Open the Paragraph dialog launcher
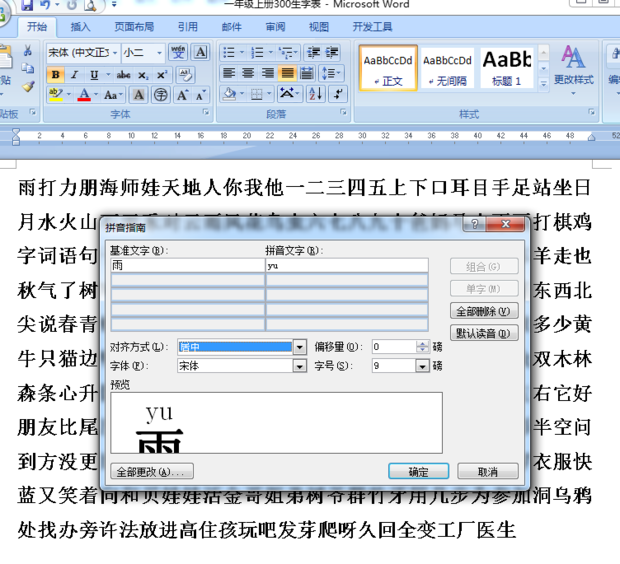The image size is (620, 564). (343, 112)
